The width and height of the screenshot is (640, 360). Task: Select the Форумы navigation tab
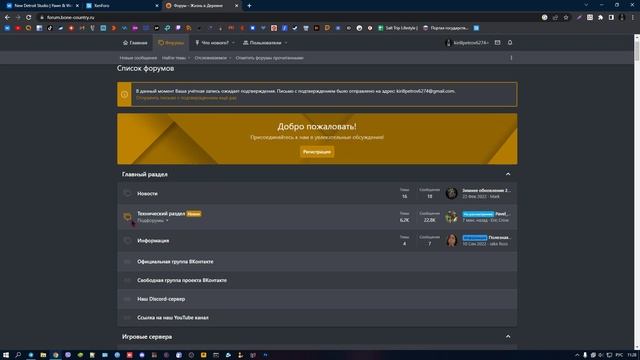pos(171,43)
